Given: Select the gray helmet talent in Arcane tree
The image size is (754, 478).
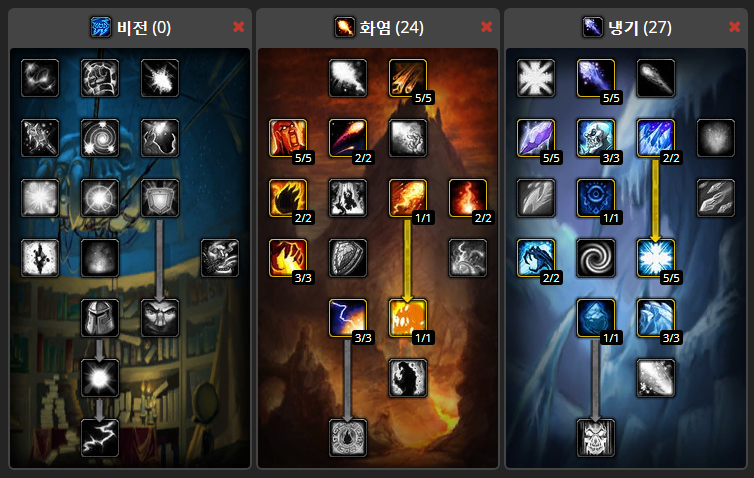Looking at the screenshot, I should coord(100,318).
